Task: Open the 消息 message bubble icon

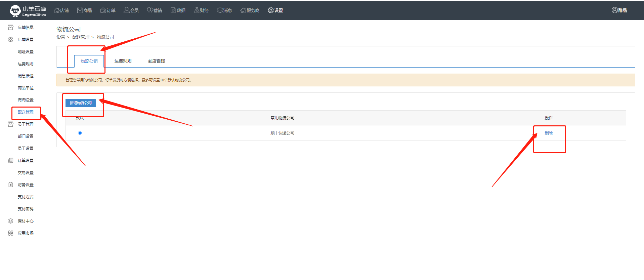Action: [220, 10]
